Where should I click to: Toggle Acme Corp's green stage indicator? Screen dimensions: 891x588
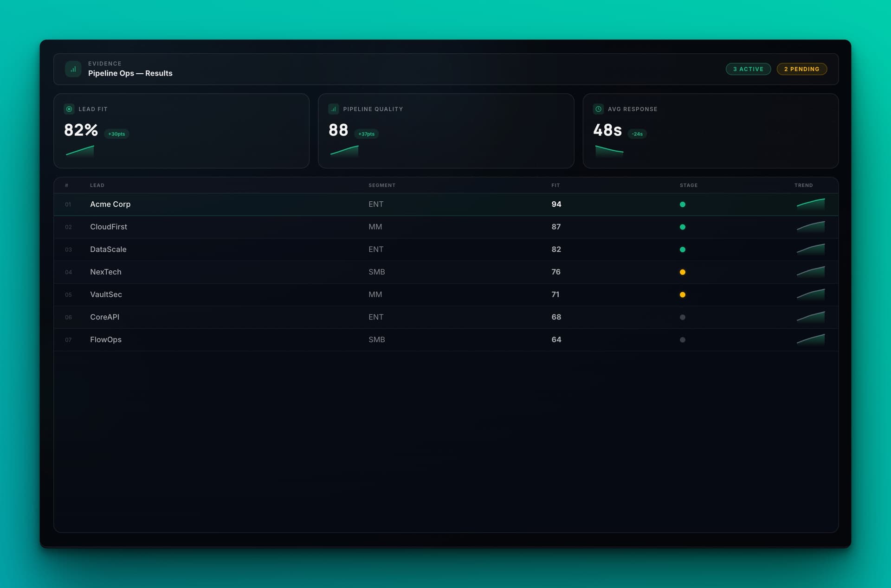tap(683, 204)
